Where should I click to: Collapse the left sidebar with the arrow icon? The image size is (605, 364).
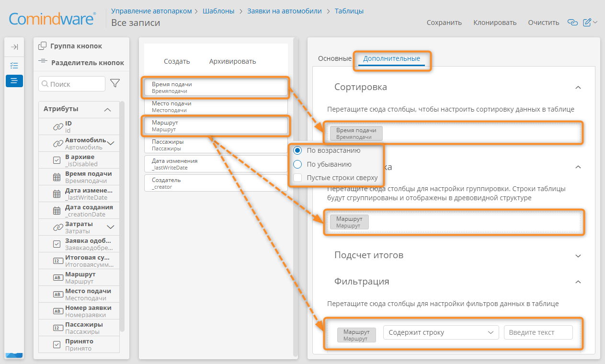point(14,47)
